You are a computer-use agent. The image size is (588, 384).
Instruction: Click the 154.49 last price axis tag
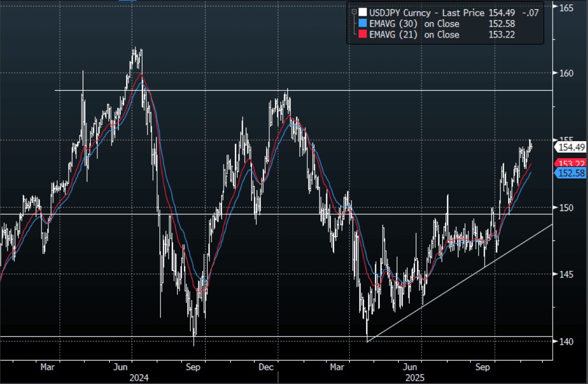coord(571,147)
